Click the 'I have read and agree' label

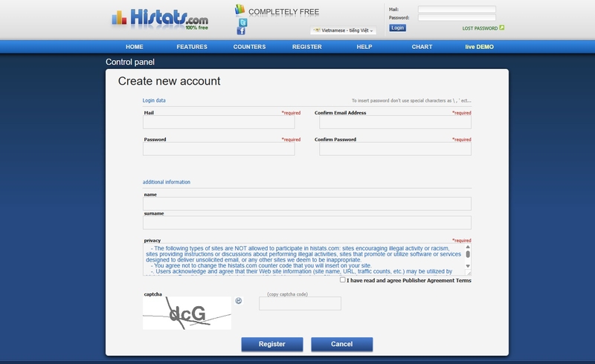click(408, 281)
